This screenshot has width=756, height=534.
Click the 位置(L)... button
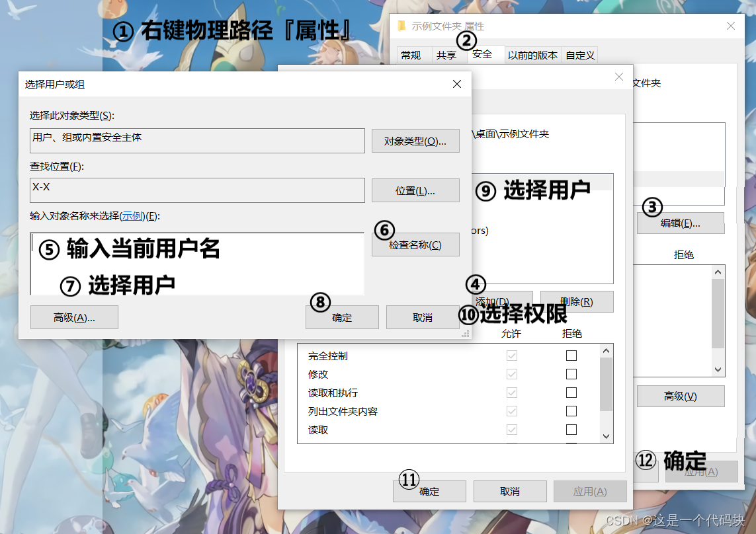pyautogui.click(x=415, y=191)
